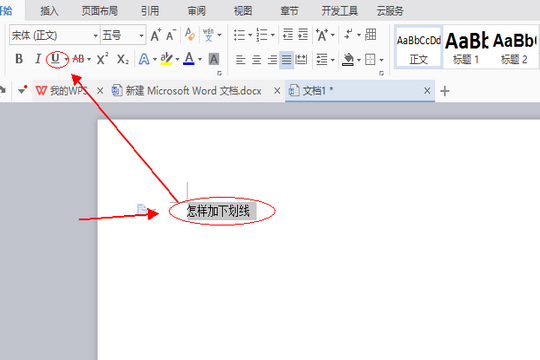This screenshot has width=540, height=360.
Task: Toggle character shading icon
Action: 214,59
